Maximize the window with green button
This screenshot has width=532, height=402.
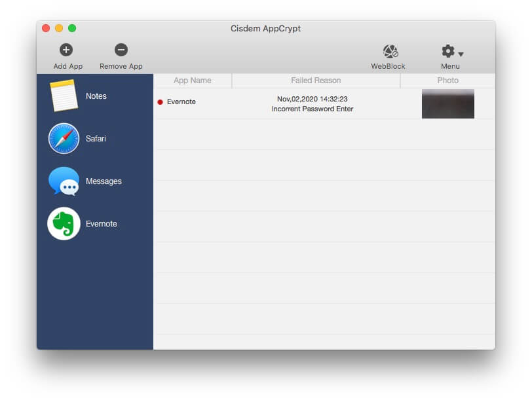click(x=72, y=28)
